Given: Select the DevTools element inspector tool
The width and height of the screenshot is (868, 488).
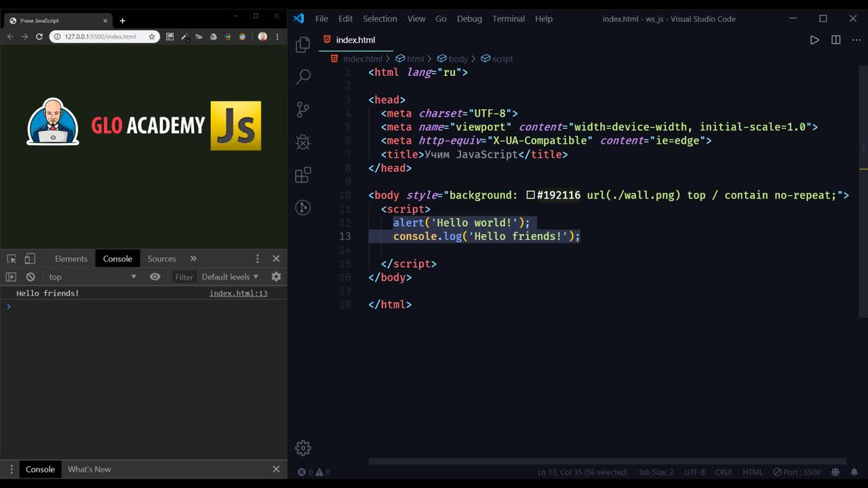Looking at the screenshot, I should (12, 259).
